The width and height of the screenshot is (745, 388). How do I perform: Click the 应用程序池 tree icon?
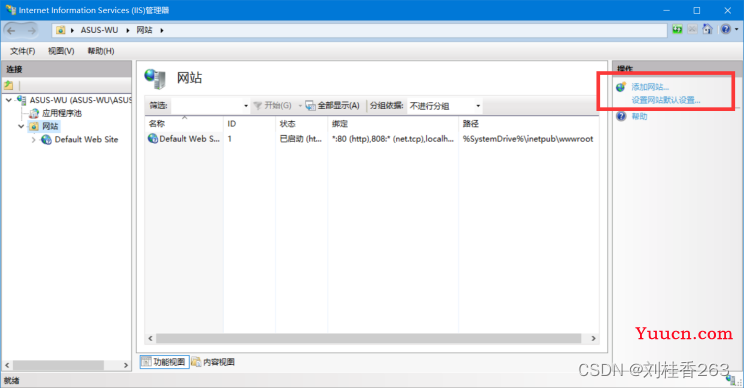34,113
